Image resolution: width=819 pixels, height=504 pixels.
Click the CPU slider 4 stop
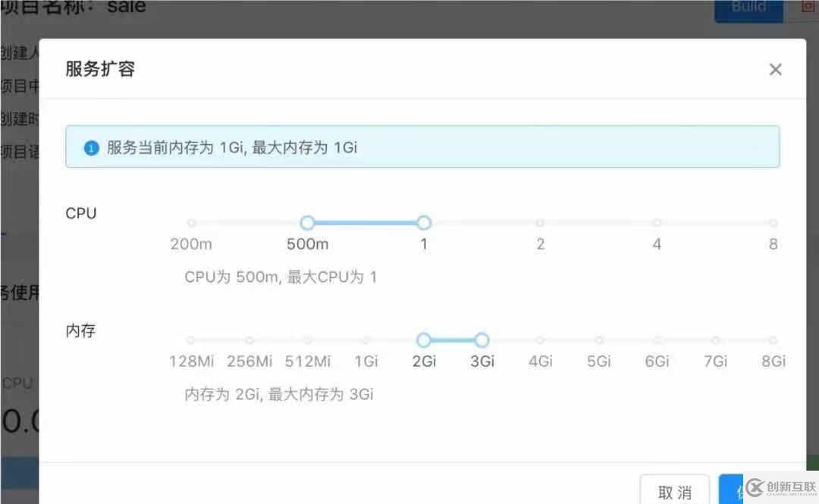click(657, 223)
